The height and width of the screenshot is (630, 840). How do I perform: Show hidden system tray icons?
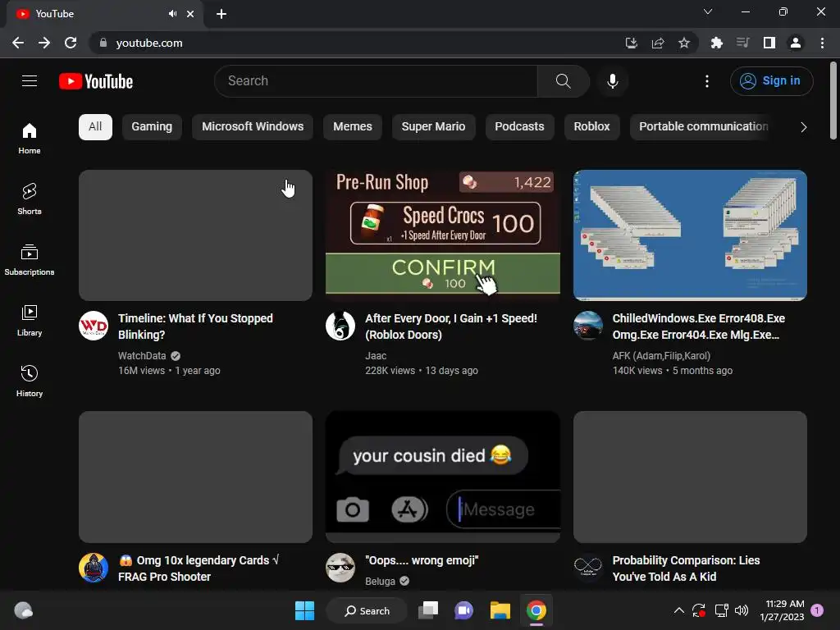tap(678, 610)
